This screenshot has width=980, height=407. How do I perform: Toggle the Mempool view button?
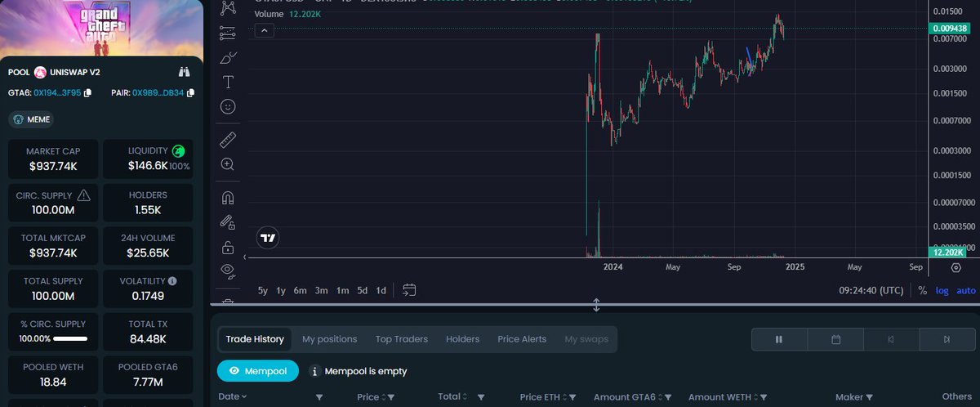point(258,371)
